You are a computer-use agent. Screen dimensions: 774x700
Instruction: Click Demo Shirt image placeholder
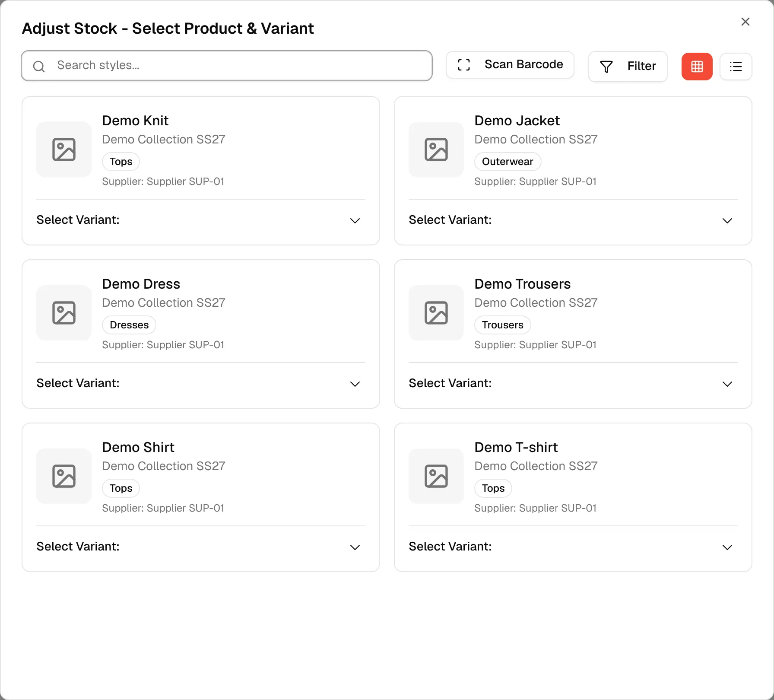(64, 476)
